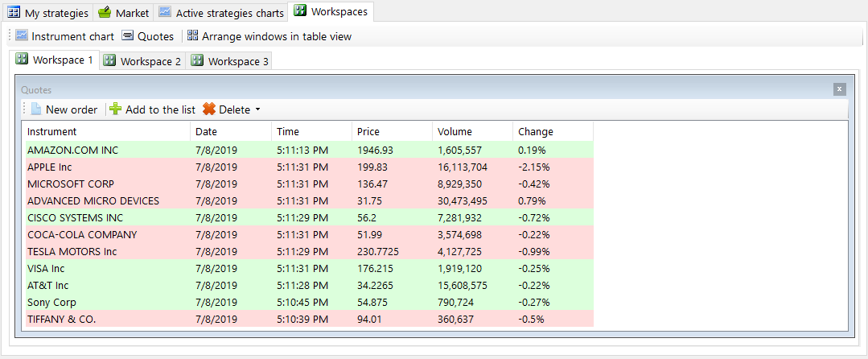Sort by the Price column header
The height and width of the screenshot is (359, 868).
pos(368,131)
